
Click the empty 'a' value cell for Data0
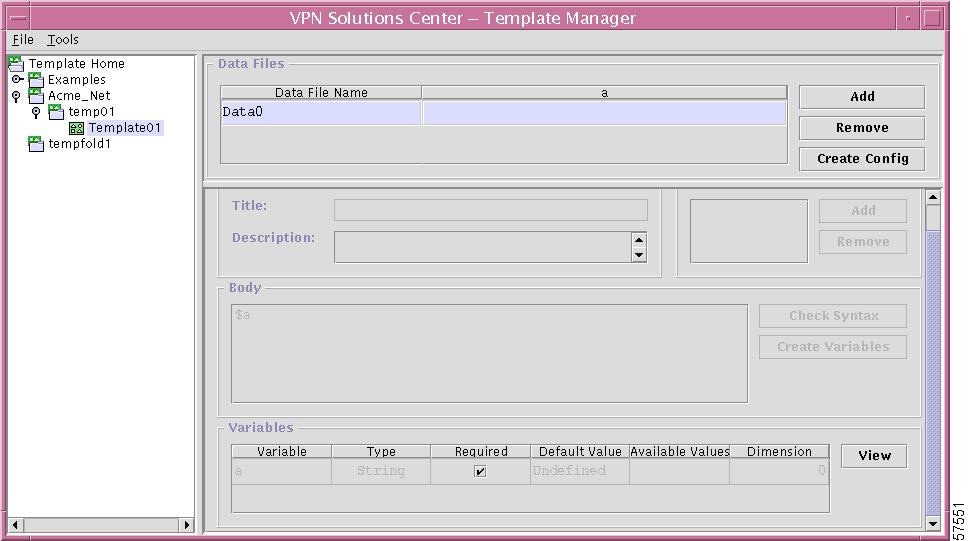point(604,112)
